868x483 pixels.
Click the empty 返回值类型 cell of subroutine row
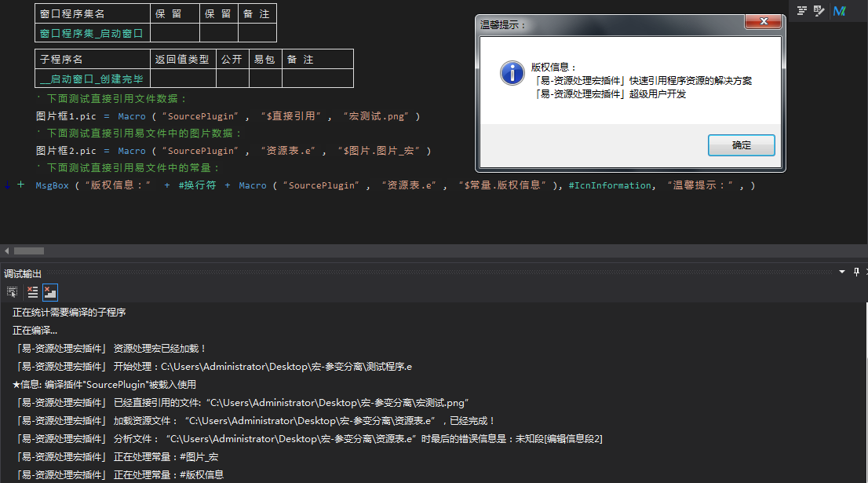pos(183,79)
